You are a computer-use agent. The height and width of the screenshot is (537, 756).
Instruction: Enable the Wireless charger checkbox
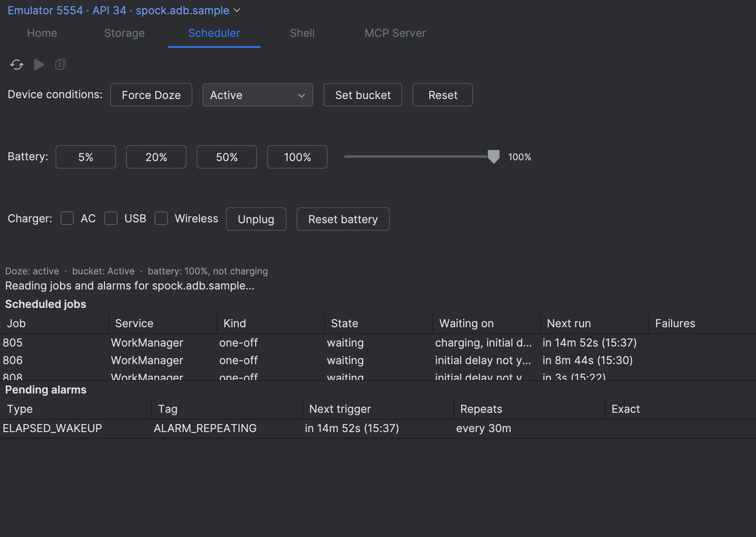(161, 218)
